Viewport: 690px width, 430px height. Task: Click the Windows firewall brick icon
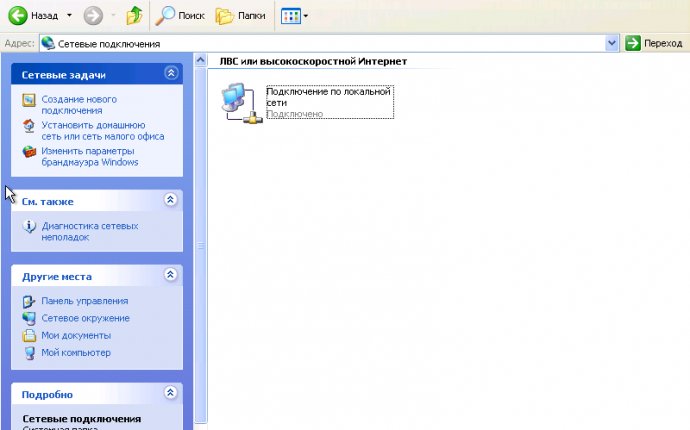29,152
